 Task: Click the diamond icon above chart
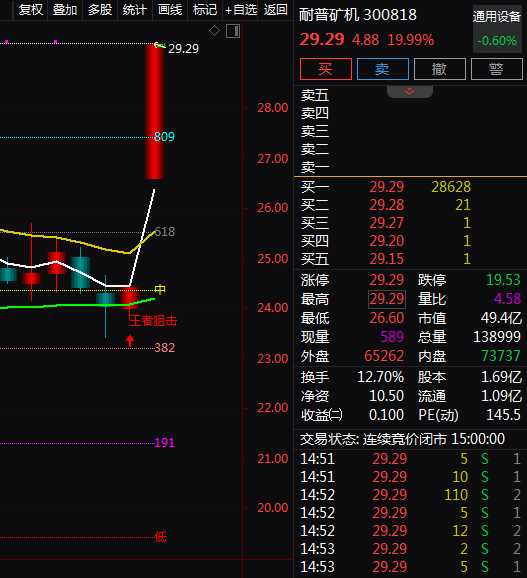point(214,31)
